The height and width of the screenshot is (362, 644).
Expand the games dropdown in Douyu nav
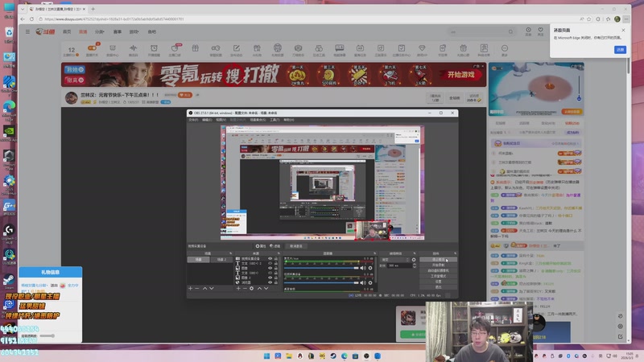[134, 31]
